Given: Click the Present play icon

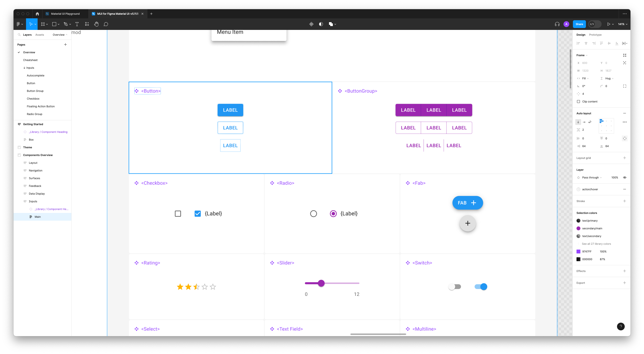Looking at the screenshot, I should (x=609, y=24).
